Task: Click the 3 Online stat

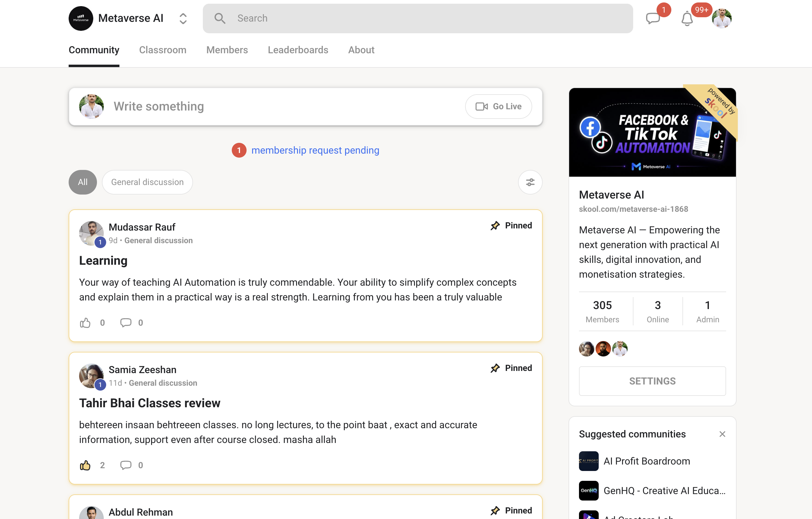Action: pyautogui.click(x=657, y=311)
